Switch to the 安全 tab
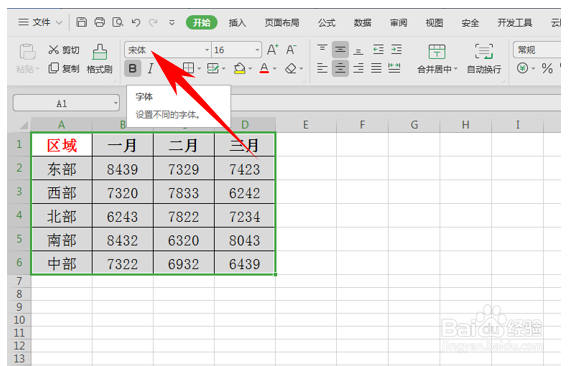Screen dimensions: 575x366 click(x=470, y=23)
